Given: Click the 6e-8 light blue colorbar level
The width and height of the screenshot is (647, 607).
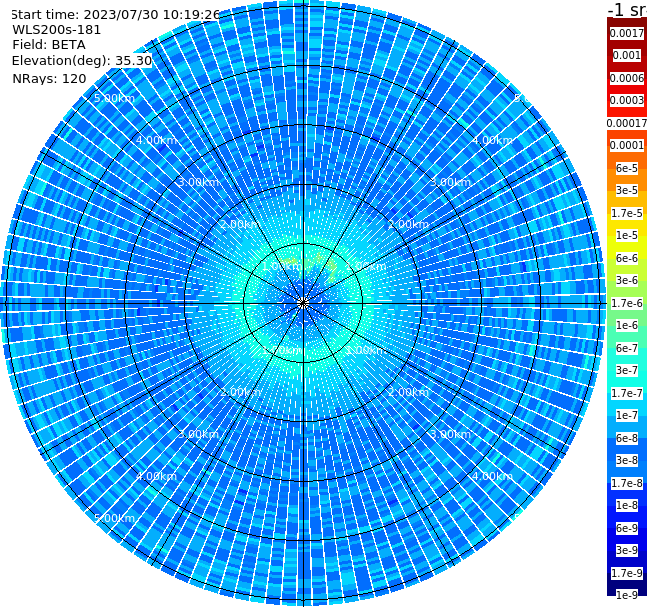Looking at the screenshot, I should pos(627,438).
